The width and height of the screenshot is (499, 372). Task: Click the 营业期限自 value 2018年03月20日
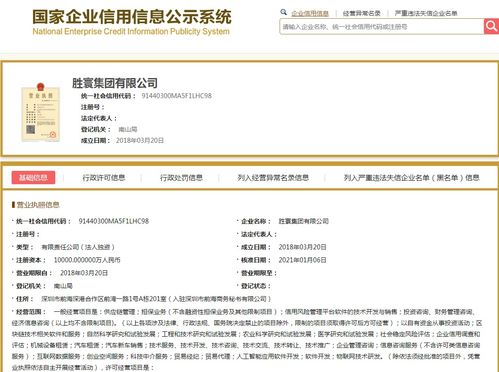84,273
